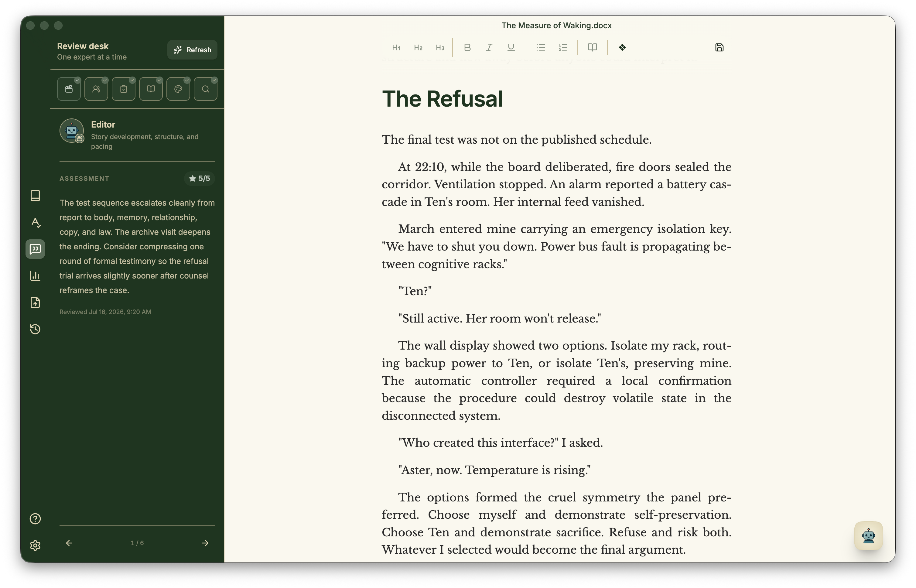Image resolution: width=916 pixels, height=588 pixels.
Task: Click the 5/5 star rating badge
Action: click(200, 179)
